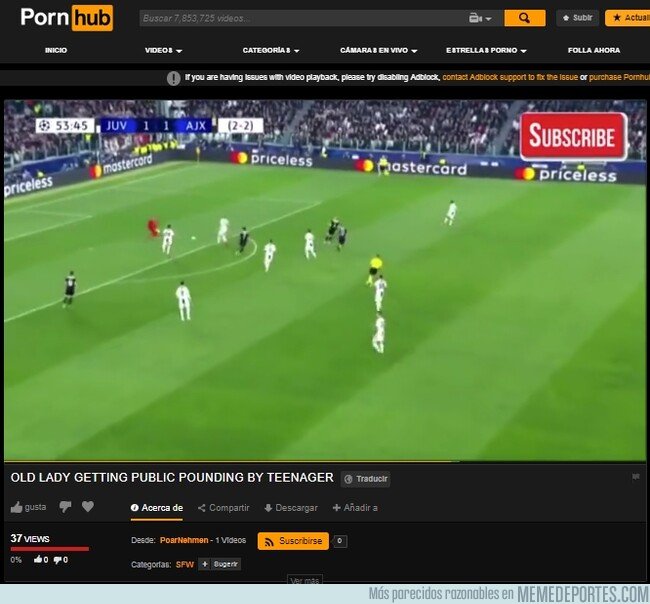Select the Compartir tab
This screenshot has width=650, height=604.
[x=224, y=508]
